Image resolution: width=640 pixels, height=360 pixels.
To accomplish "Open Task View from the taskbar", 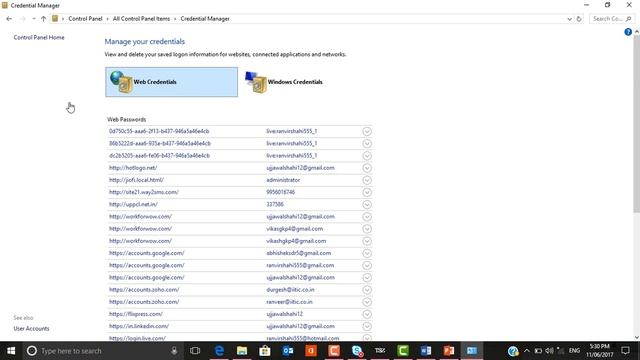I will tap(195, 351).
